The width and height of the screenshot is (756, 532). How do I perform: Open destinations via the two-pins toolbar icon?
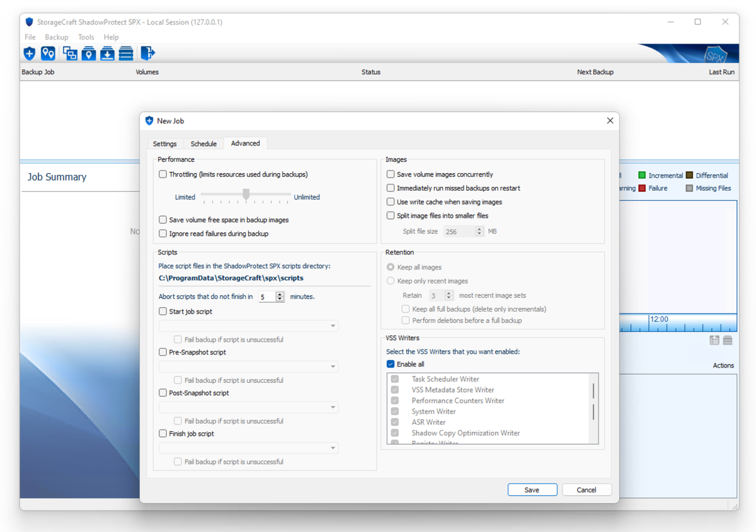[x=48, y=54]
